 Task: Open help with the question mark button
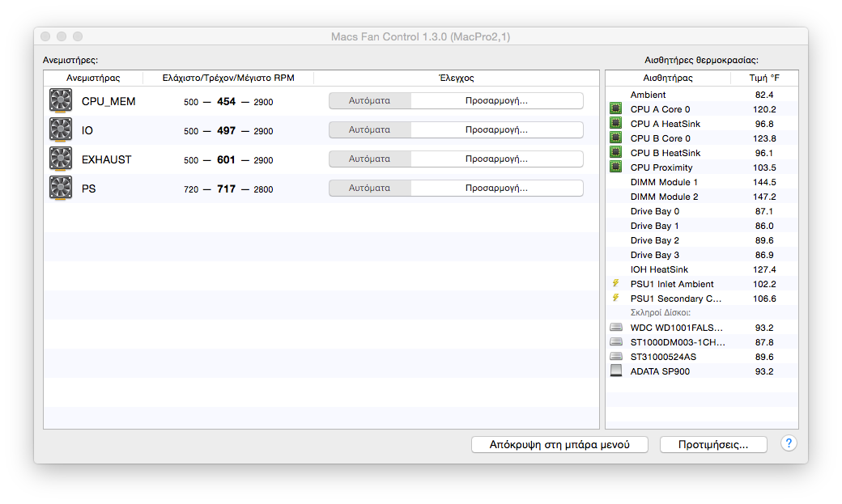pos(789,443)
